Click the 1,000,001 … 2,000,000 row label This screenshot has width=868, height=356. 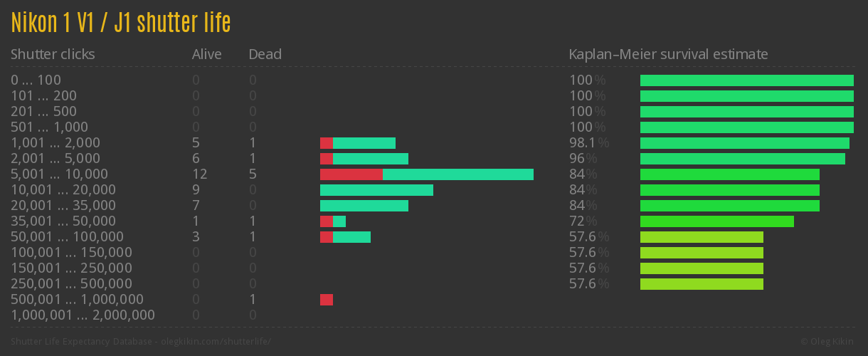click(x=83, y=315)
